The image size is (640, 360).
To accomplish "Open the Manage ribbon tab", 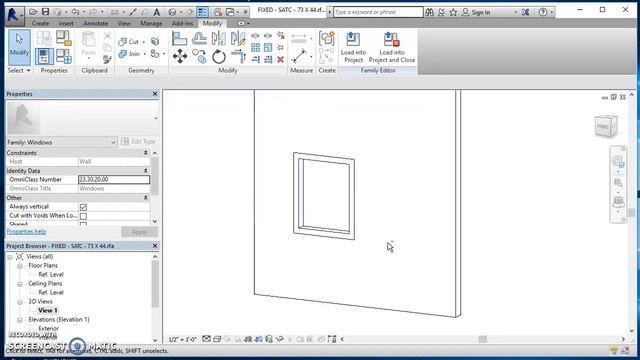I will tap(151, 23).
